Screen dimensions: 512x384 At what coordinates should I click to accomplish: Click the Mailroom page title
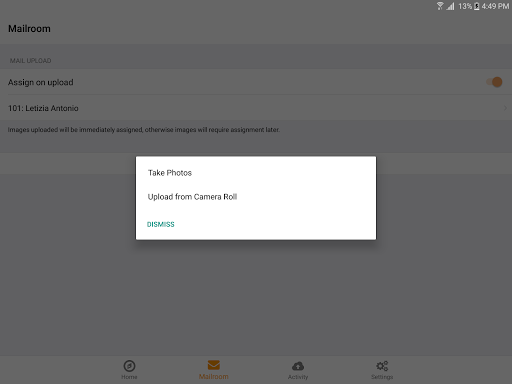[29, 29]
